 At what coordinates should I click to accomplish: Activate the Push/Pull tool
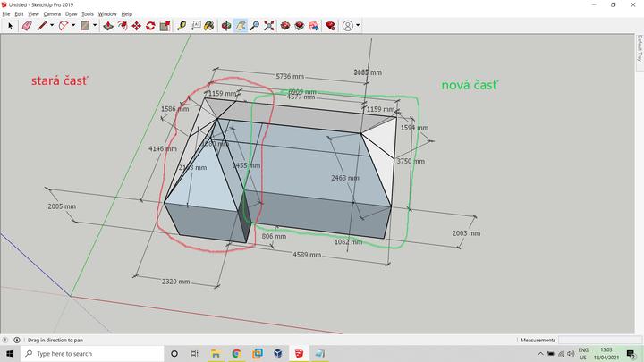click(x=107, y=26)
